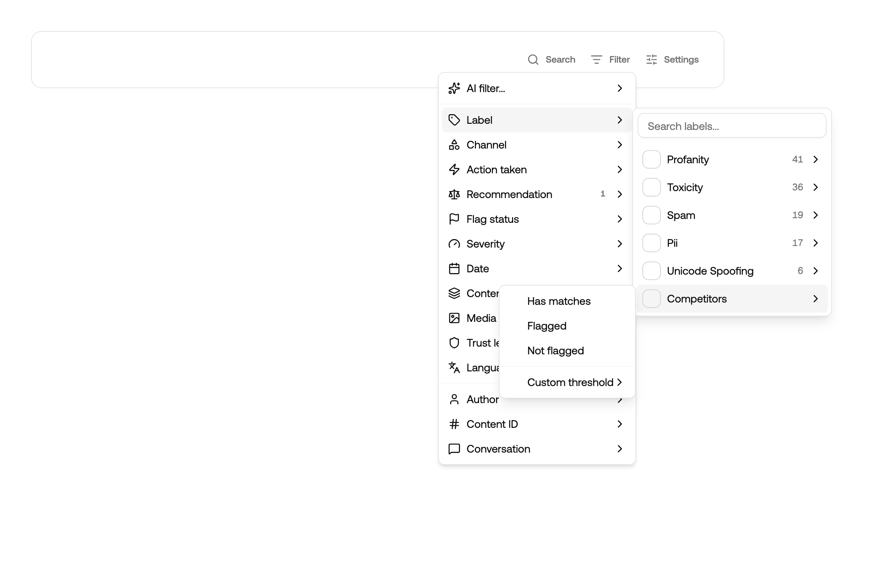
Task: Click the Media image icon
Action: pos(454,318)
